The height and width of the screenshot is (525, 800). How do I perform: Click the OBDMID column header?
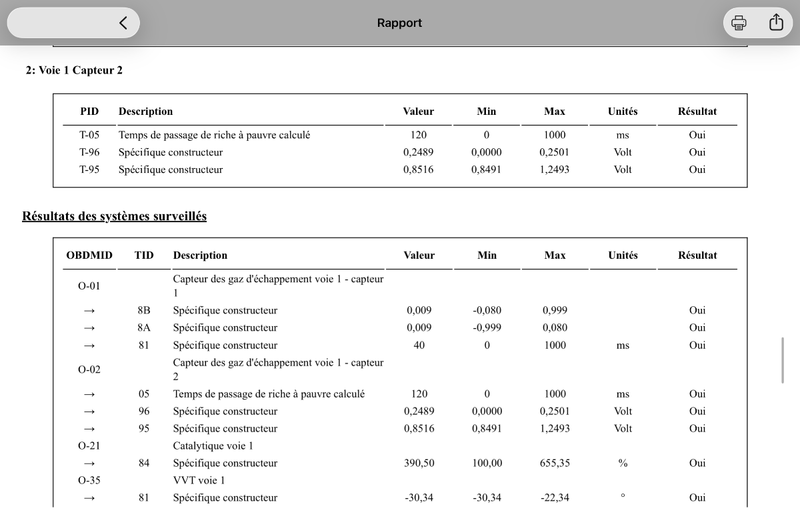(89, 255)
